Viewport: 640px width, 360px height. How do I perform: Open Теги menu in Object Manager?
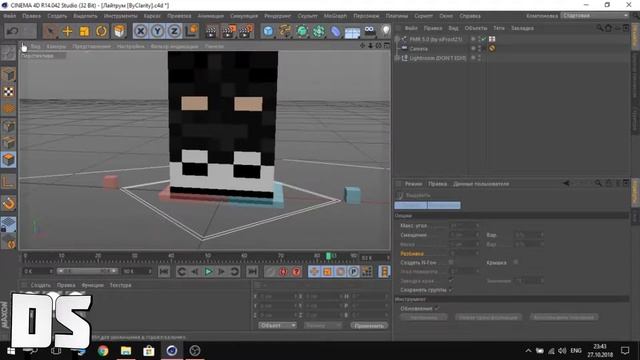click(x=499, y=28)
